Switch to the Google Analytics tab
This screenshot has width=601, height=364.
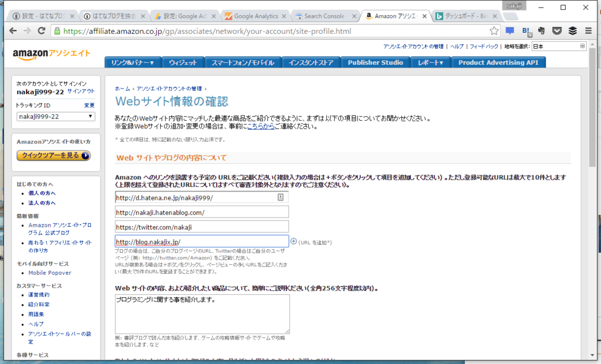coord(254,16)
